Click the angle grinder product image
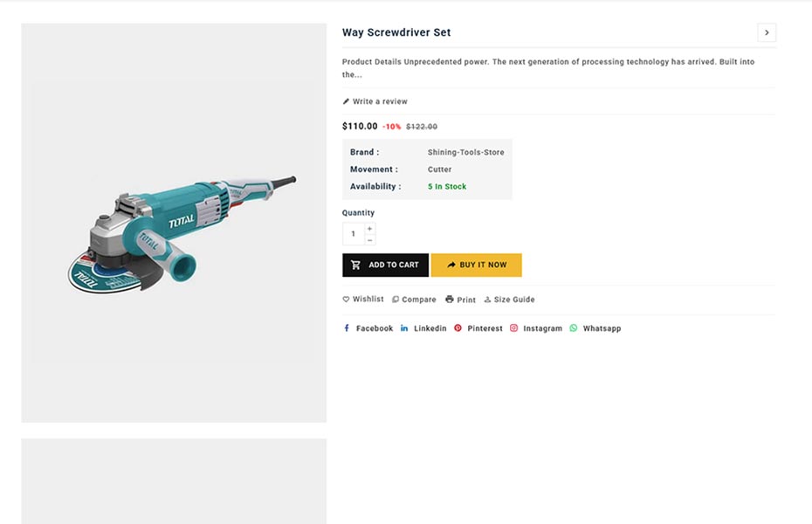Viewport: 812px width, 524px height. 182,231
